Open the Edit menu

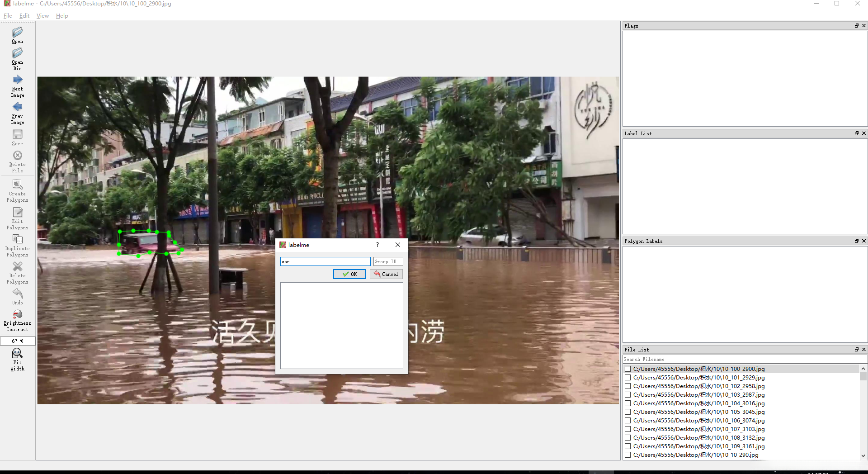click(x=24, y=16)
